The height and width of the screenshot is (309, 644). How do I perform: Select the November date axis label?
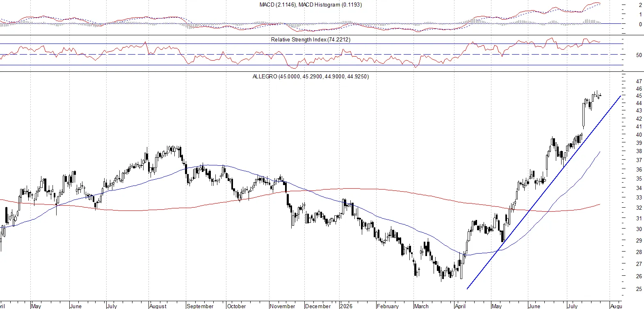point(283,306)
